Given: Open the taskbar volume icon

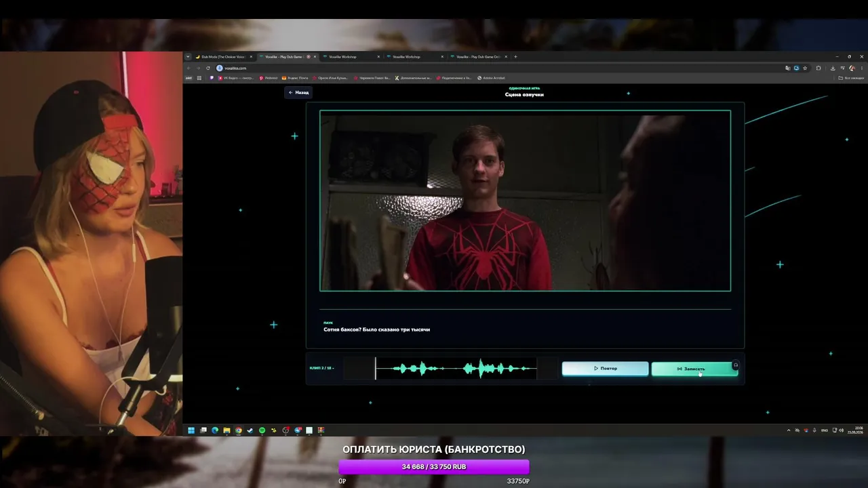Looking at the screenshot, I should click(x=842, y=430).
